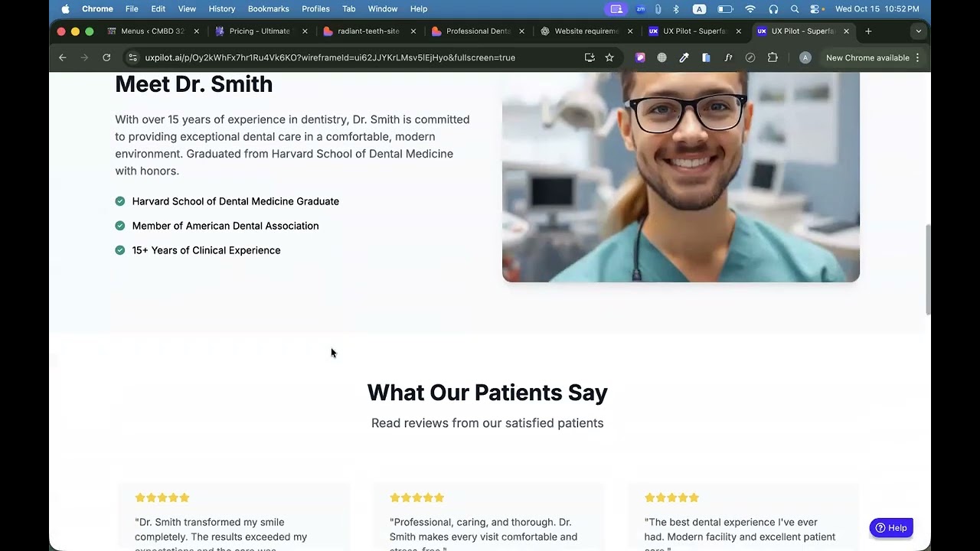This screenshot has width=980, height=551.
Task: Open the Chrome profile avatar
Action: tap(805, 57)
